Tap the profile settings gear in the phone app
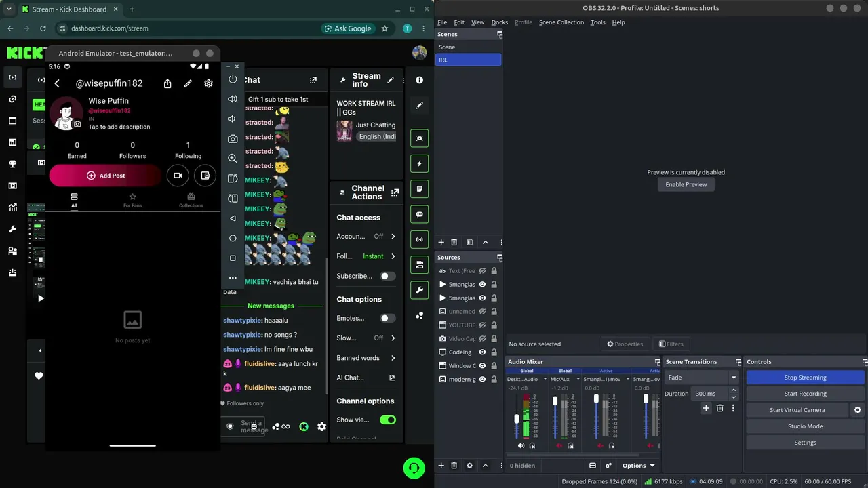This screenshot has height=488, width=868. tap(208, 83)
